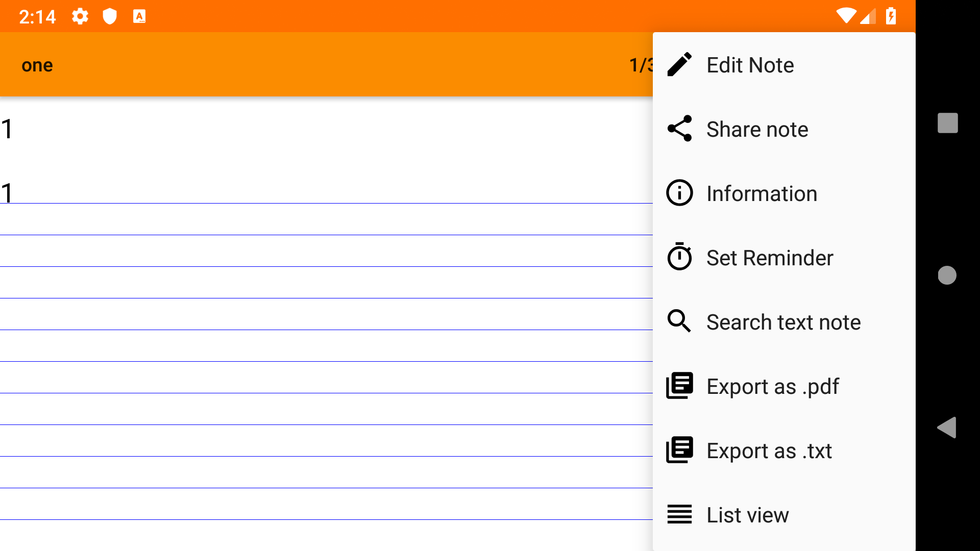Choose "Export as .txt" menu option
The image size is (980, 551).
click(x=769, y=450)
